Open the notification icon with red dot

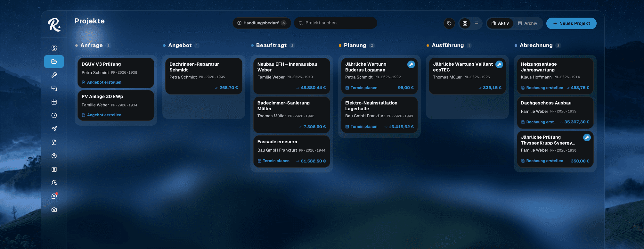[54, 196]
